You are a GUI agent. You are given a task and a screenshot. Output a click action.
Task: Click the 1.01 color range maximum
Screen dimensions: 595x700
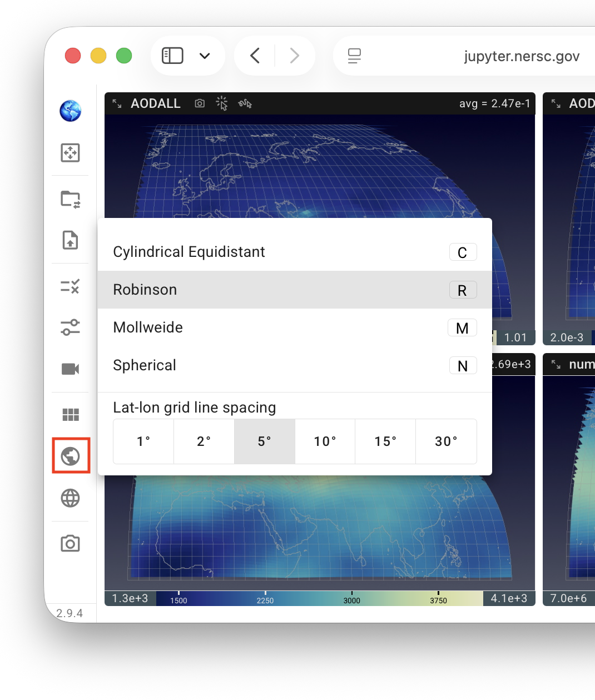tap(515, 337)
